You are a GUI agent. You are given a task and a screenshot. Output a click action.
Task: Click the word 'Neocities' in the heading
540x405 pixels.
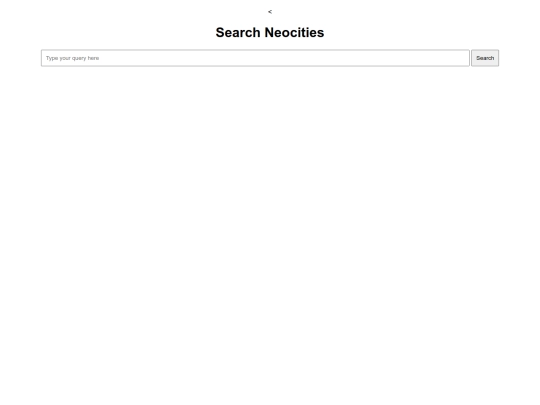pyautogui.click(x=294, y=32)
